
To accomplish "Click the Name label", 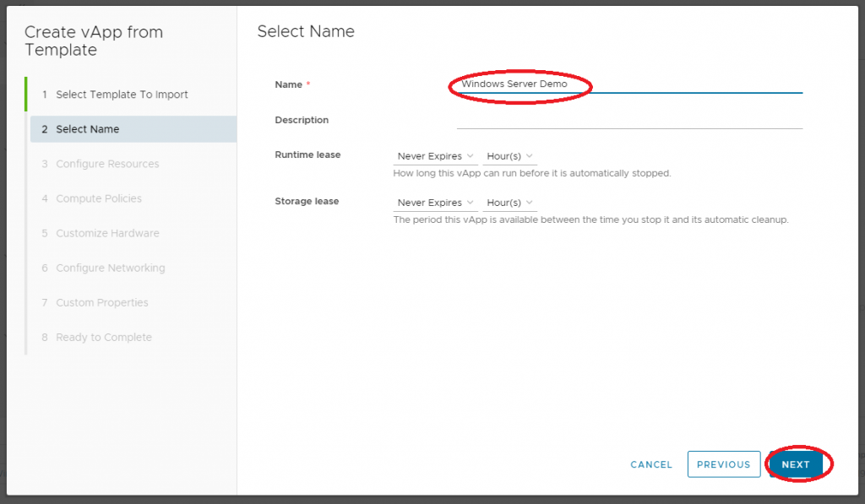I will click(x=289, y=85).
